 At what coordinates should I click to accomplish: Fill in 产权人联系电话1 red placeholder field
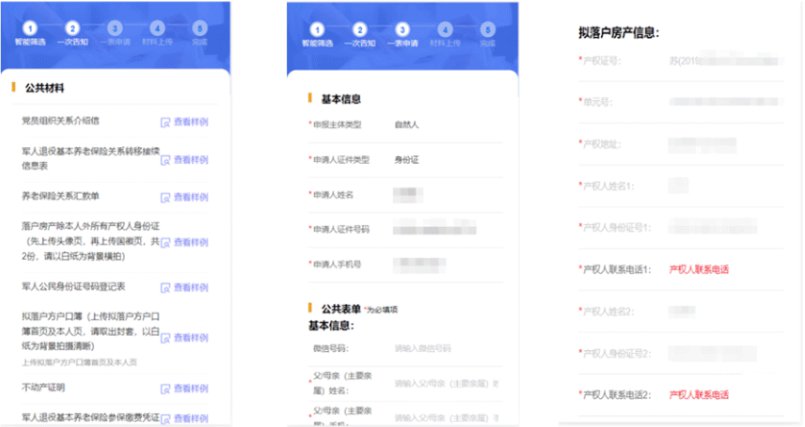point(699,269)
